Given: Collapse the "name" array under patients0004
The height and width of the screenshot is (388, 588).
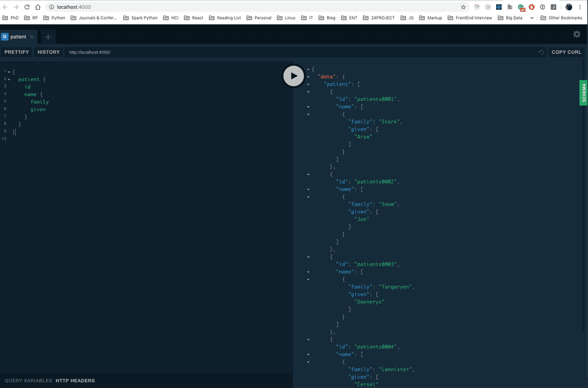Looking at the screenshot, I should pos(308,354).
